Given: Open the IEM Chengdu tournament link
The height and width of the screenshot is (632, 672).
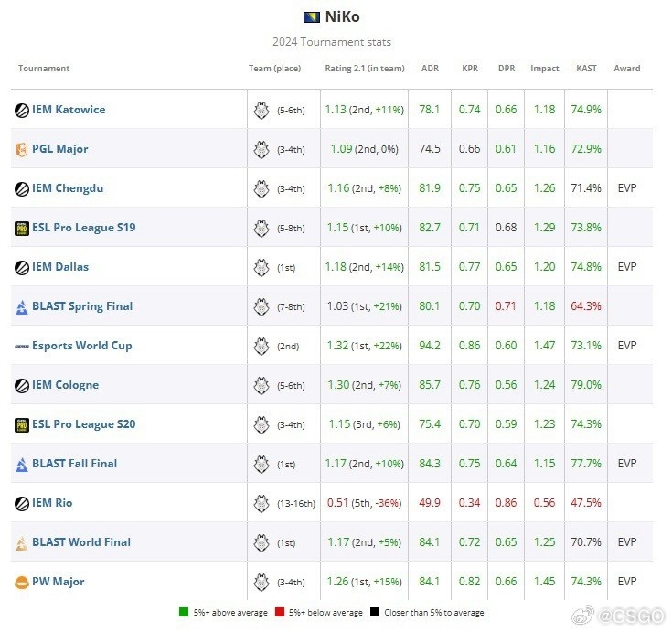Looking at the screenshot, I should pos(68,188).
